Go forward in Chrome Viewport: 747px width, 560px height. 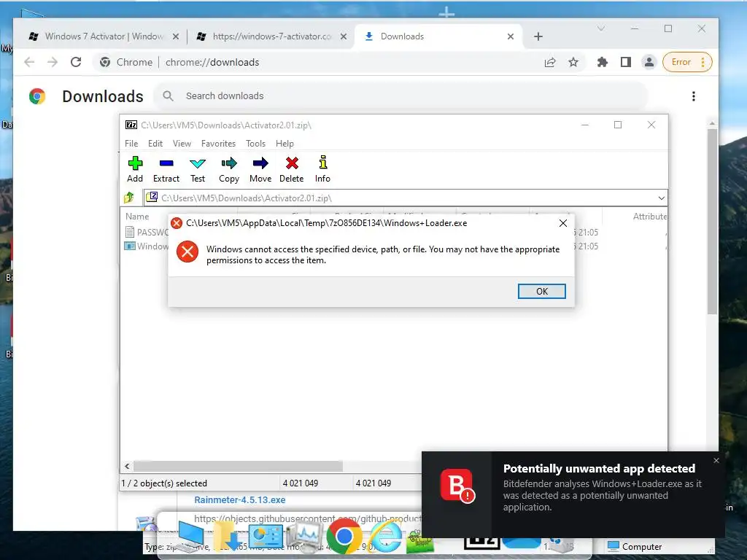pyautogui.click(x=53, y=62)
